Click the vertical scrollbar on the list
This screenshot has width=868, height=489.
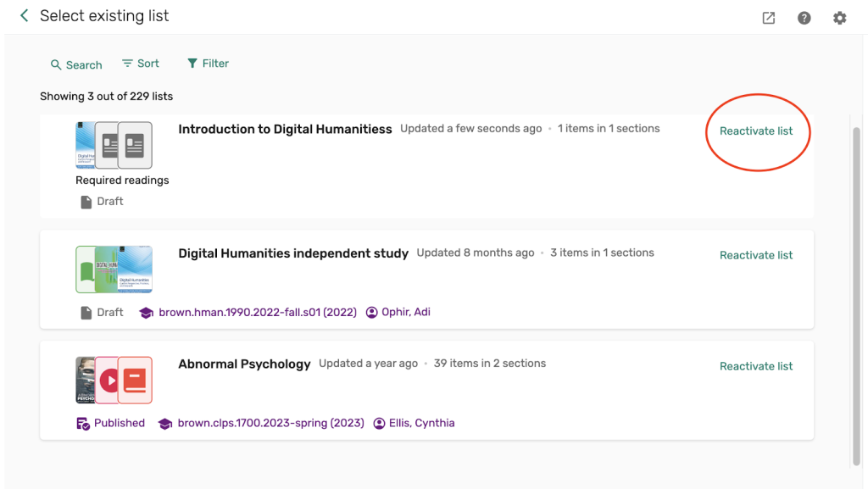[x=855, y=297]
